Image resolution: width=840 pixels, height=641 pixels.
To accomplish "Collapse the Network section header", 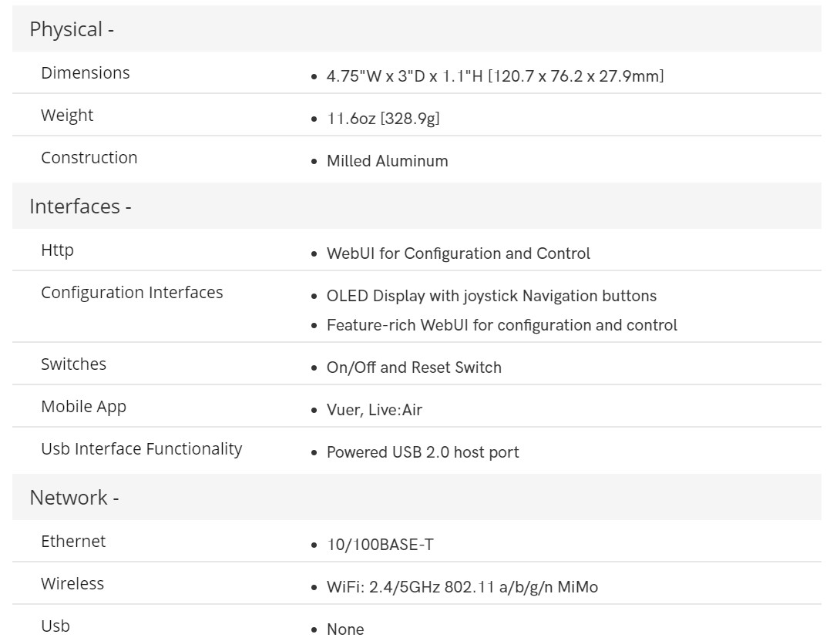I will pos(416,498).
